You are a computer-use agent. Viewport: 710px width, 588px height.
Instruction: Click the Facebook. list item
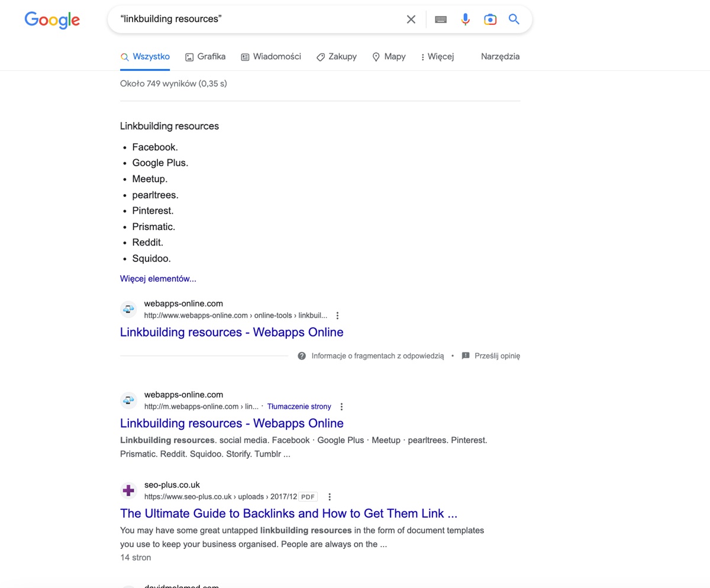[x=155, y=147]
